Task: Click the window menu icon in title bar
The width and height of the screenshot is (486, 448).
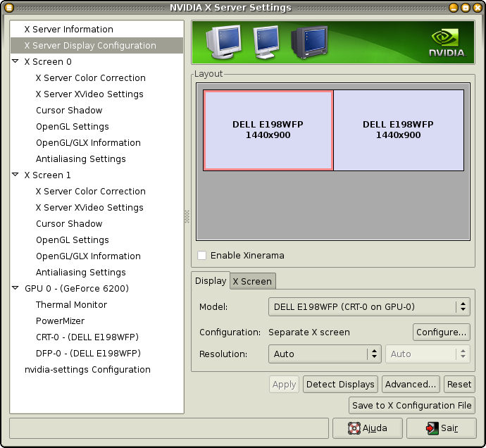Action: (9, 8)
